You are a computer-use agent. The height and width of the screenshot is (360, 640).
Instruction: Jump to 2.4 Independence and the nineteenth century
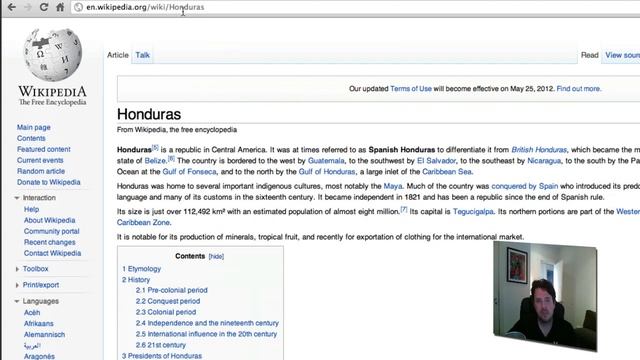point(207,323)
